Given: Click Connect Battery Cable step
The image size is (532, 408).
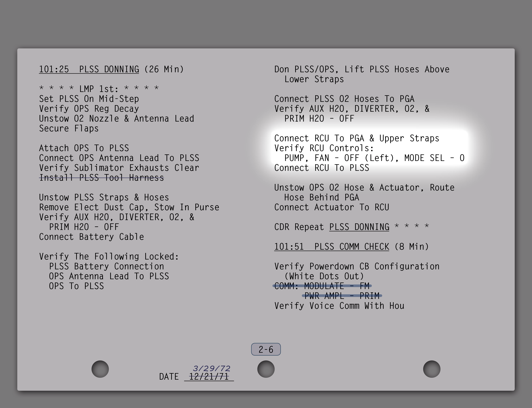Looking at the screenshot, I should point(91,237).
